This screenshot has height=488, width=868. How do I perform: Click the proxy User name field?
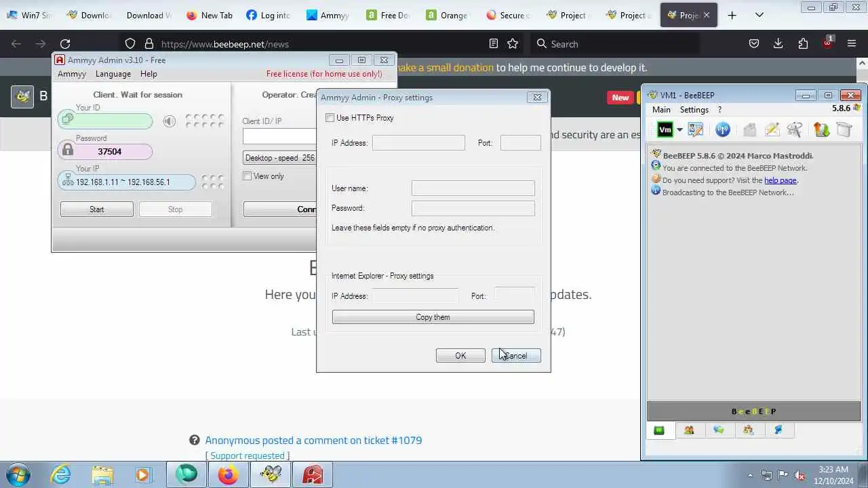click(x=473, y=188)
